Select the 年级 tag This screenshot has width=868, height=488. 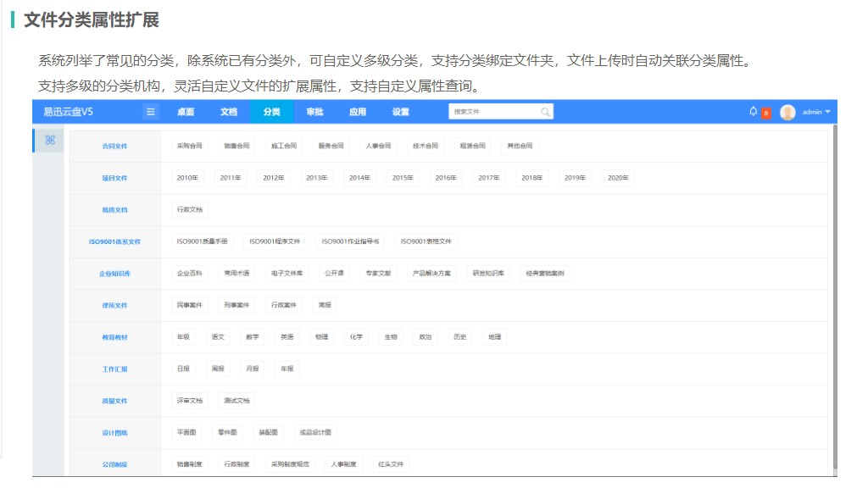coord(183,337)
